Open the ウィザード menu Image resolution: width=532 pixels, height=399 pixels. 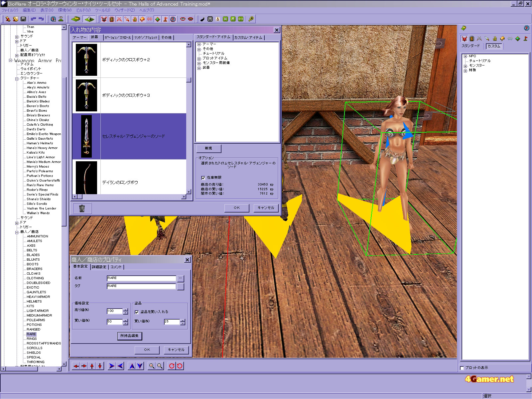125,10
